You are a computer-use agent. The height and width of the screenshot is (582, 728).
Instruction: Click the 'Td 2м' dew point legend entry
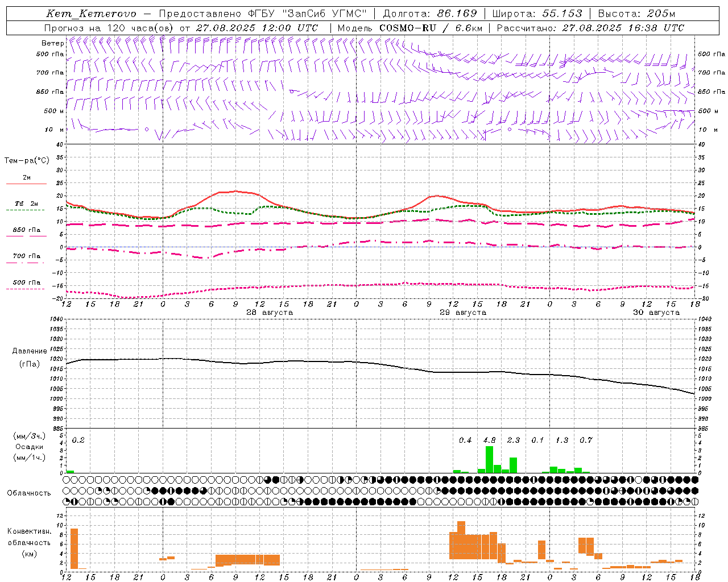tap(27, 203)
